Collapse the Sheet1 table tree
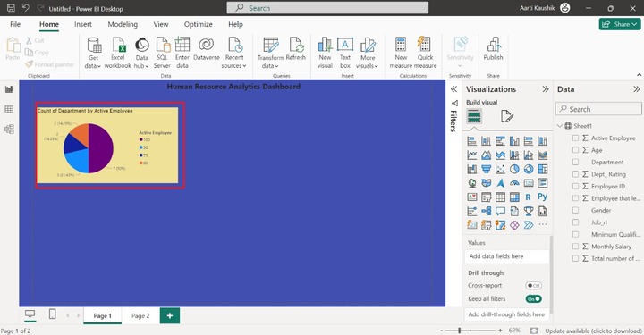This screenshot has width=644, height=335. pyautogui.click(x=560, y=125)
